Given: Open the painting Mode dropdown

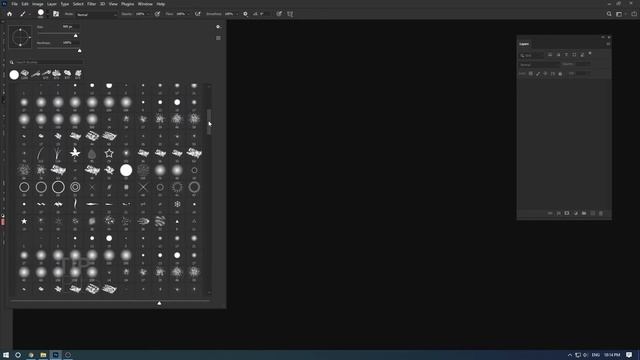Looking at the screenshot, I should pyautogui.click(x=96, y=14).
